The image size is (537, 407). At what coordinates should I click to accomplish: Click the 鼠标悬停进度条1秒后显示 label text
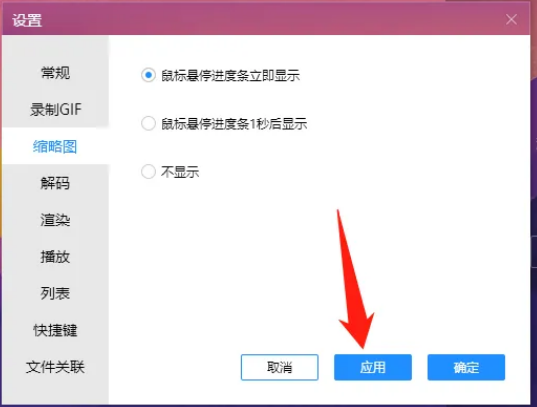(234, 124)
